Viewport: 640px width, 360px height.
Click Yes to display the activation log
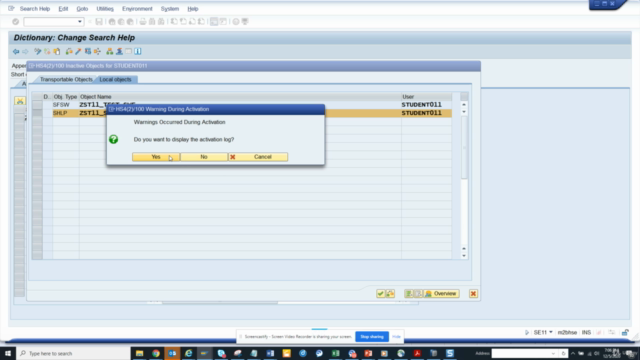[156, 157]
